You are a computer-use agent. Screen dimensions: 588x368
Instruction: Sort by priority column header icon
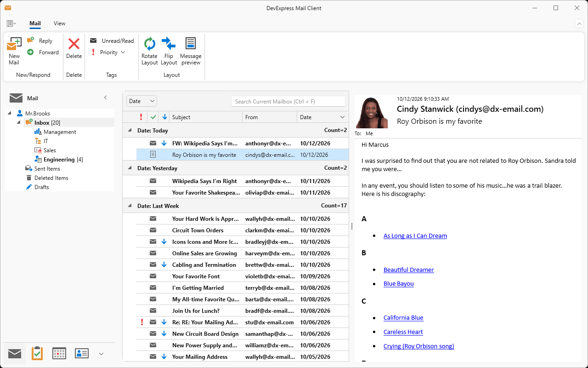pos(141,117)
